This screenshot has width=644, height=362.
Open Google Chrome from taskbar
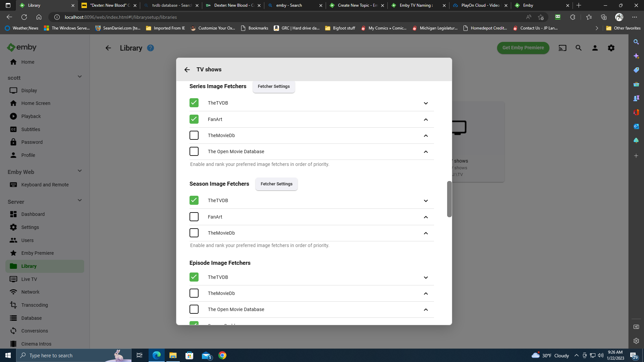pyautogui.click(x=222, y=355)
